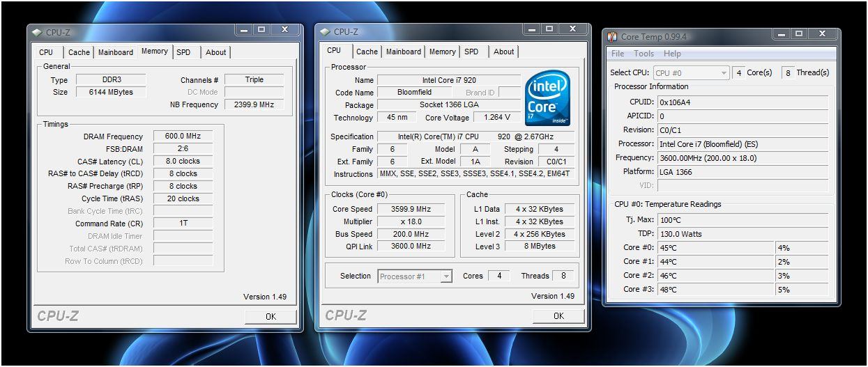This screenshot has height=367, width=868.
Task: Switch to the Memory tab in the CPU window
Action: point(443,52)
